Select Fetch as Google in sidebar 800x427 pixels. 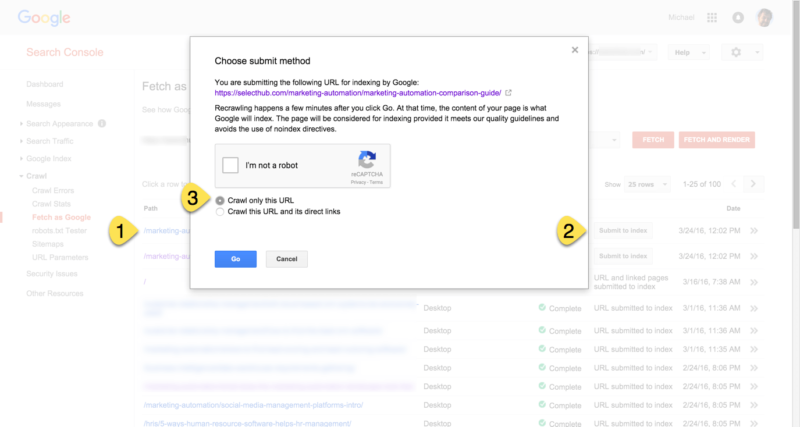[x=61, y=217]
